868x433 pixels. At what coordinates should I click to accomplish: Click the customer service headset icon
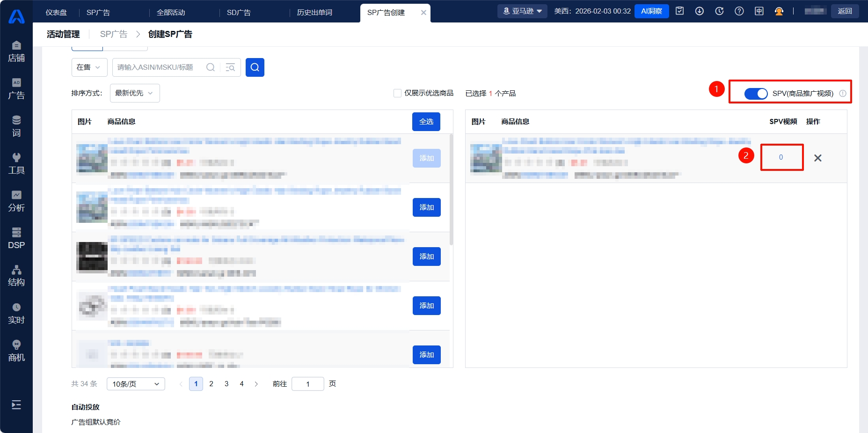(779, 11)
